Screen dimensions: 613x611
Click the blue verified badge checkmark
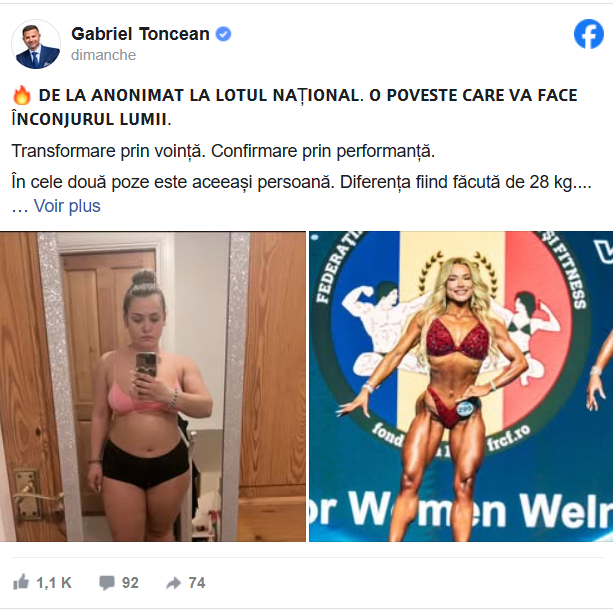(224, 34)
